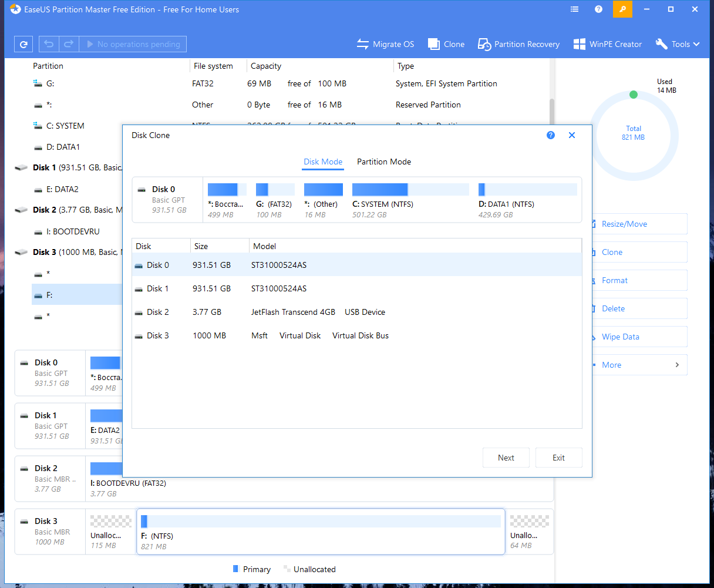Select the I: BOOTDEVRU partition row
Screen dimensions: 714x588
(77, 231)
